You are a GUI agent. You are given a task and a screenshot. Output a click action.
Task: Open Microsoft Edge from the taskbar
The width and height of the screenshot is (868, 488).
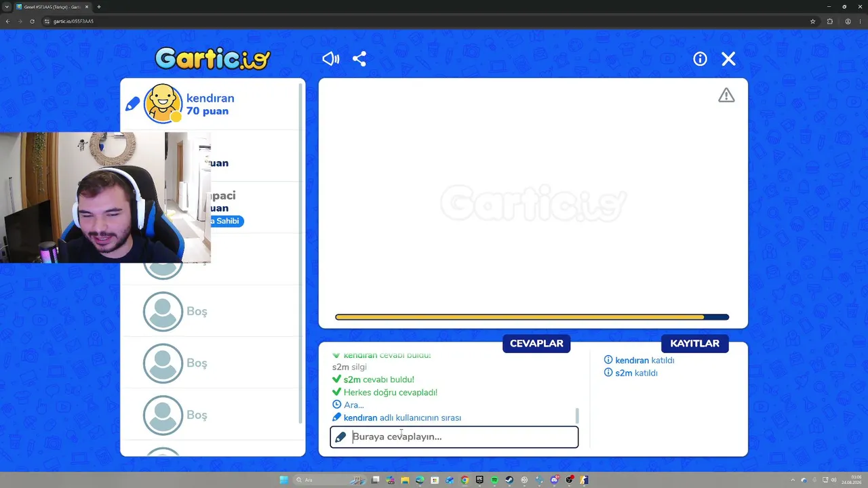[420, 480]
